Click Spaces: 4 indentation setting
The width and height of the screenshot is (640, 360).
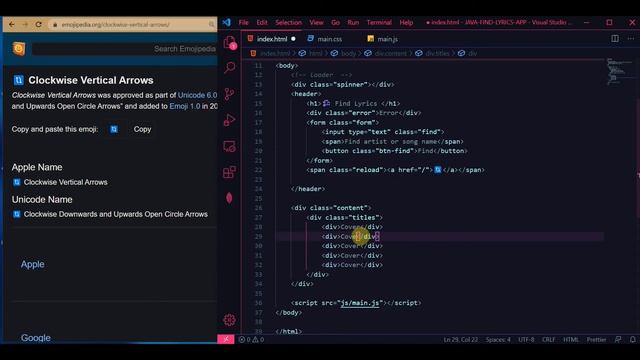pos(498,340)
